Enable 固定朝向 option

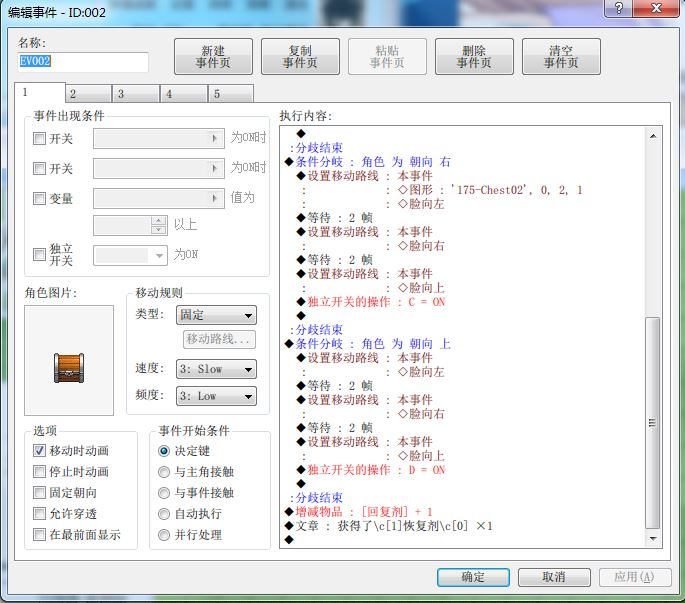[39, 492]
